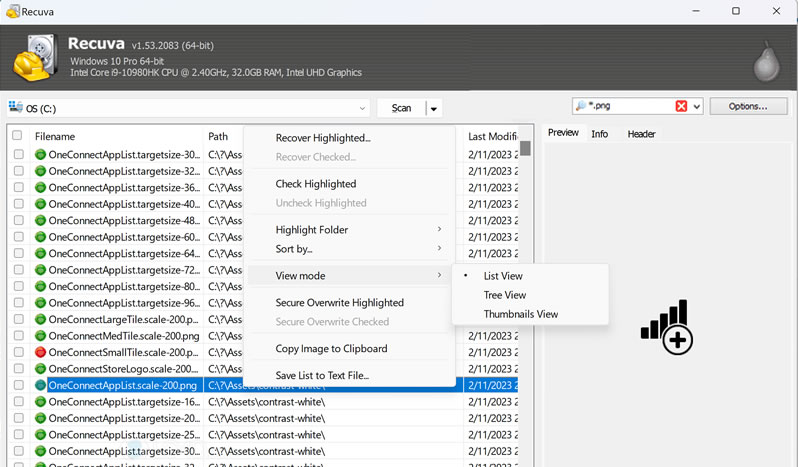Screen dimensions: 798x467
Task: Check the box for OneConnectSmallTile.scale-200
Action: point(19,352)
